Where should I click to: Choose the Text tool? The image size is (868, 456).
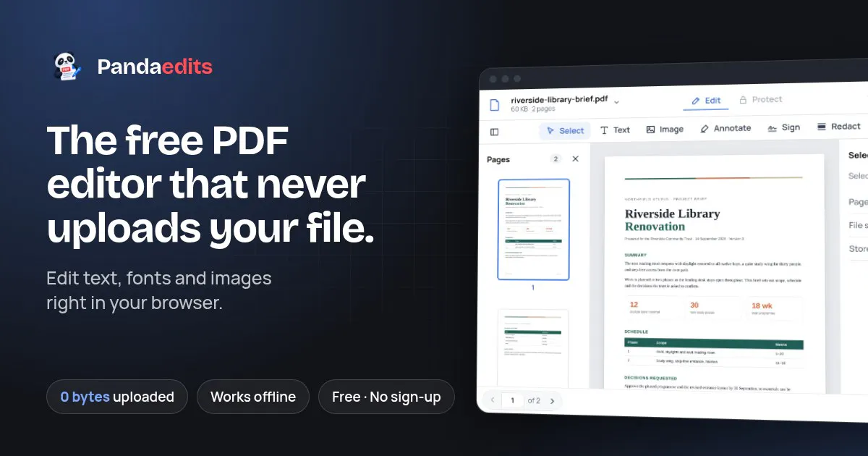click(615, 130)
